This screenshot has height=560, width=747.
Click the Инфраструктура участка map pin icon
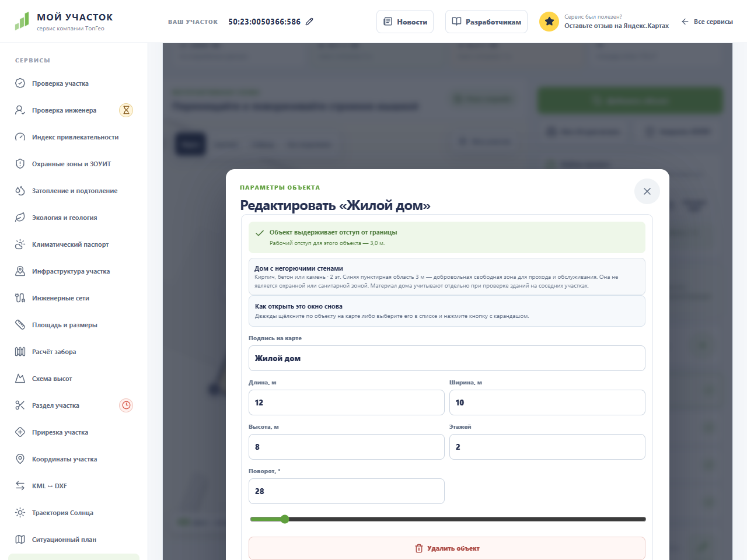click(20, 271)
